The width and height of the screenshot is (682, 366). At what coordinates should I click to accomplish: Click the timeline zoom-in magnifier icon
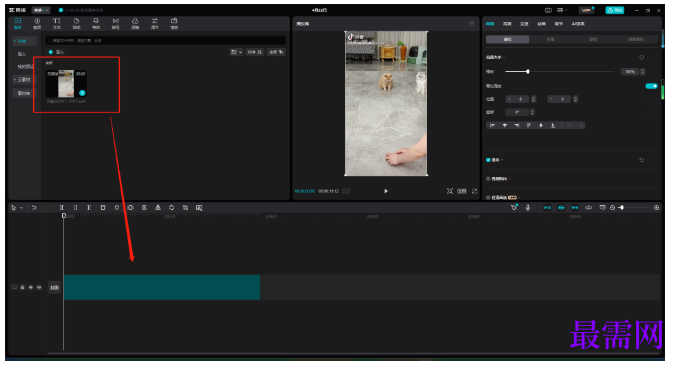pyautogui.click(x=656, y=208)
